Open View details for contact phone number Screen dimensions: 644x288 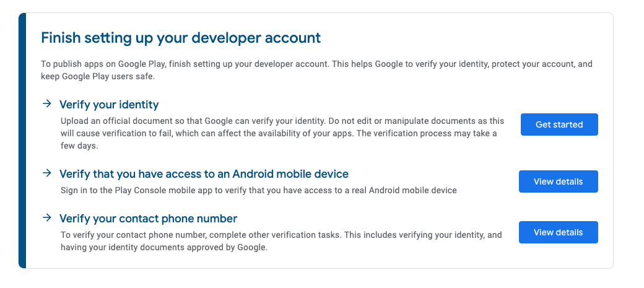coord(558,232)
